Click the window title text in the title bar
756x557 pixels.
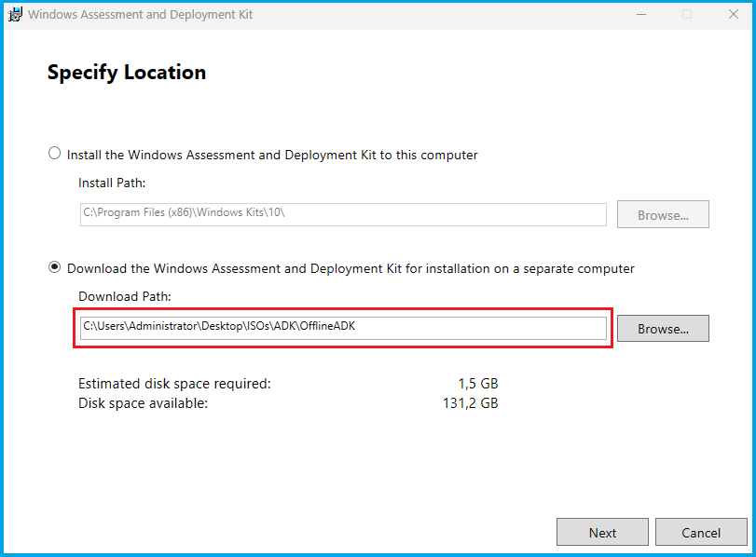tap(140, 15)
